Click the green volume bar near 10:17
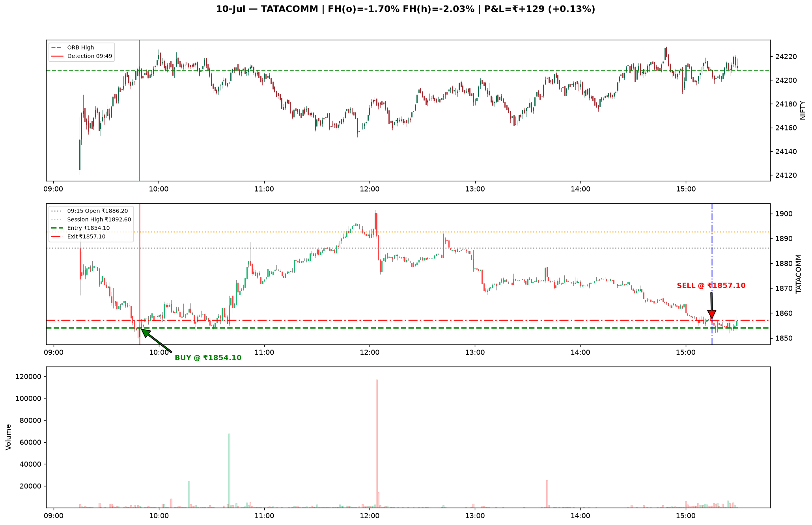The height and width of the screenshot is (525, 812). (x=189, y=494)
